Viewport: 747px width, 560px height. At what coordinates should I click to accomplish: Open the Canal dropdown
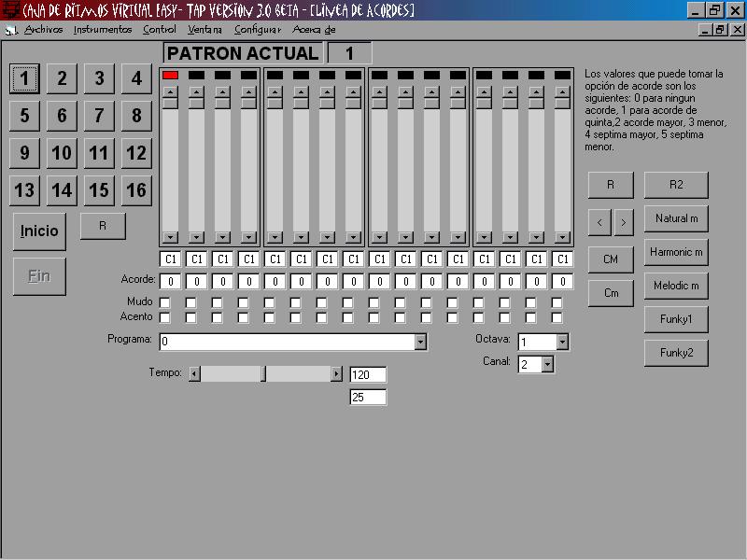click(x=547, y=364)
